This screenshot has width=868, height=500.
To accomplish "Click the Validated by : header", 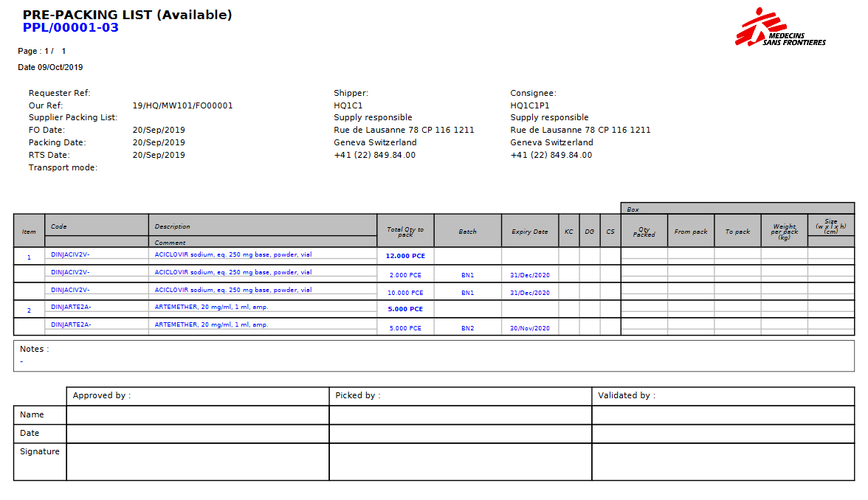I will tap(627, 395).
